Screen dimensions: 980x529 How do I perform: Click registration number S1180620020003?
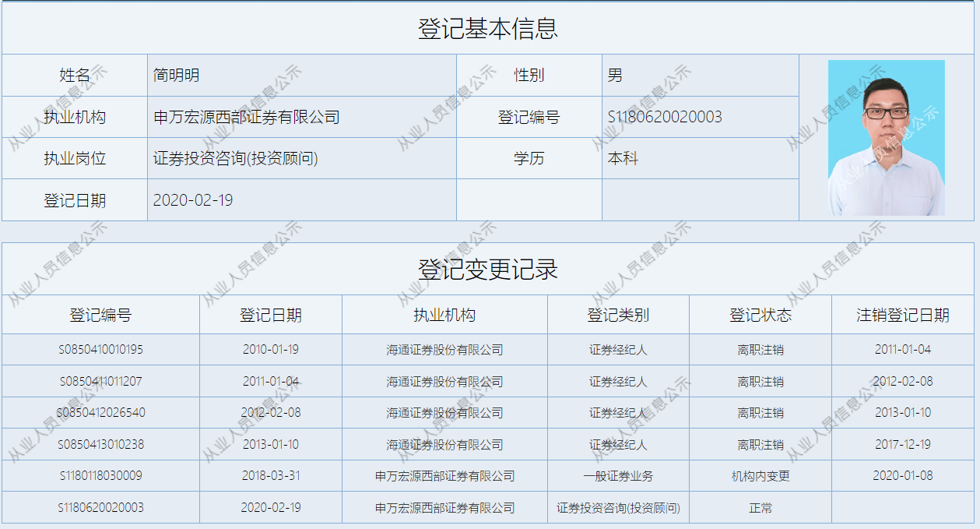662,117
